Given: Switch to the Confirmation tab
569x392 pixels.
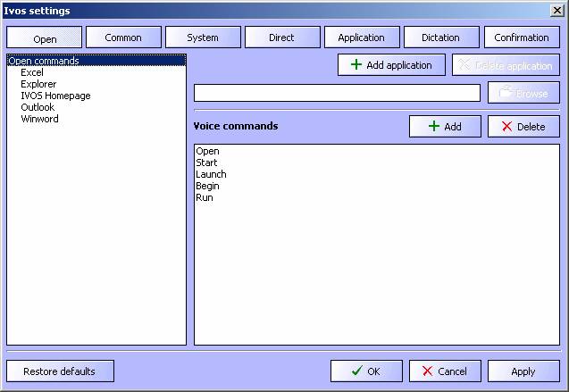Looking at the screenshot, I should pos(522,37).
